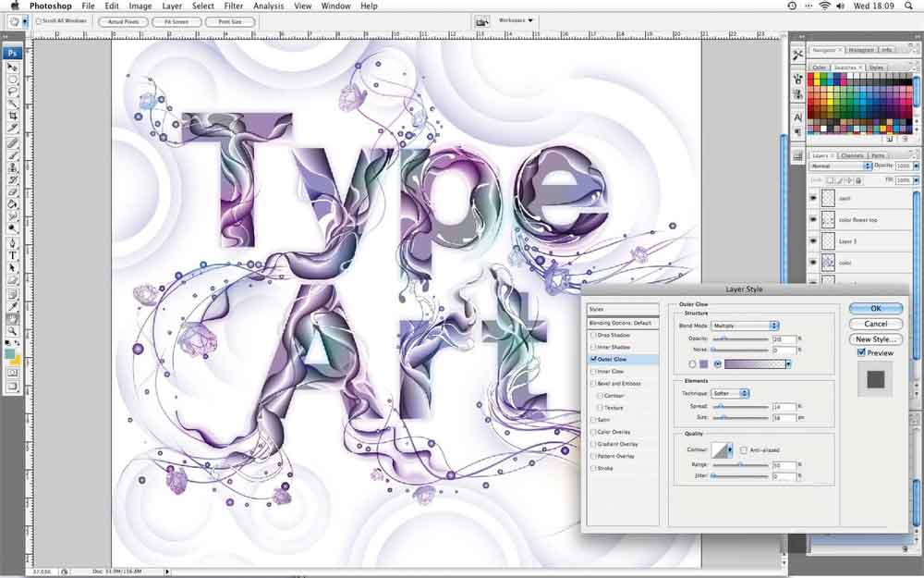Select the Magic Wand tool
Screen dimensions: 924x578
pyautogui.click(x=12, y=104)
